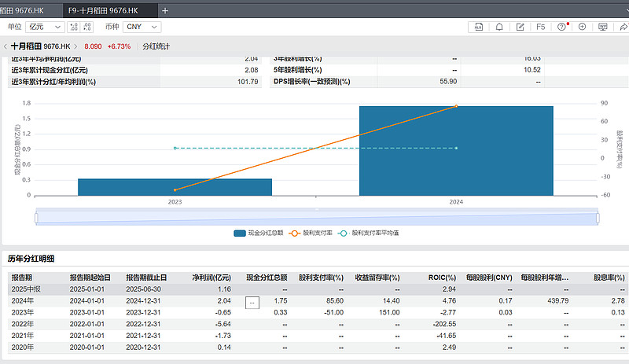Click the chart time range slider bar
Image resolution: width=629 pixels, height=364 pixels.
coord(316,216)
